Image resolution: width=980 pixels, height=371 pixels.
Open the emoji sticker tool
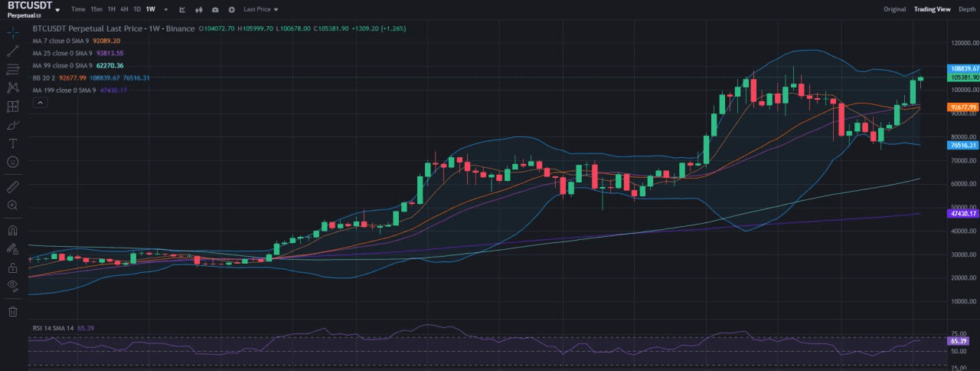tap(12, 162)
